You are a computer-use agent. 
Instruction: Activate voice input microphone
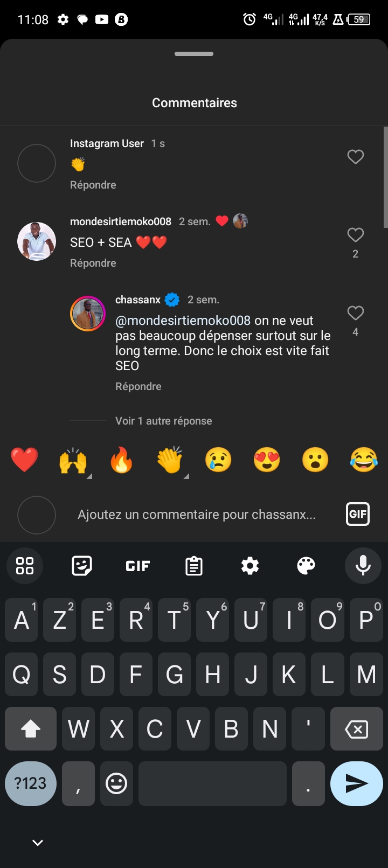click(x=363, y=566)
